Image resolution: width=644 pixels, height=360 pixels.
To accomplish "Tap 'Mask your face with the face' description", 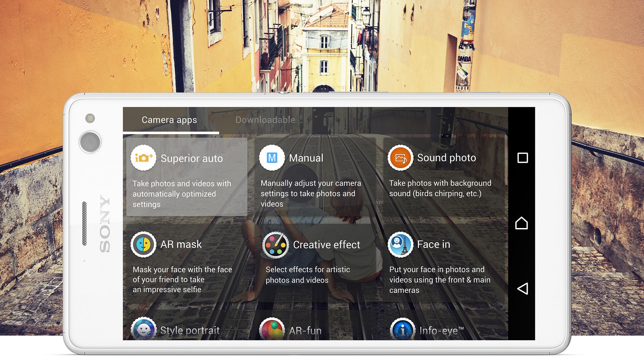I will (x=182, y=279).
